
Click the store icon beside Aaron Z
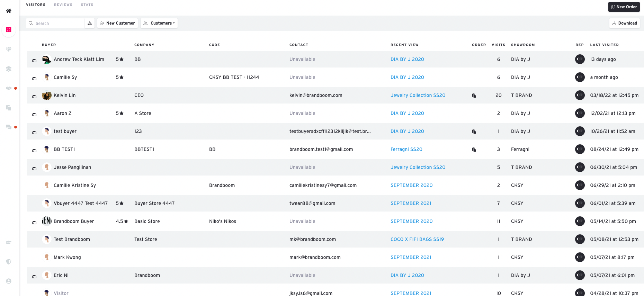pos(34,115)
